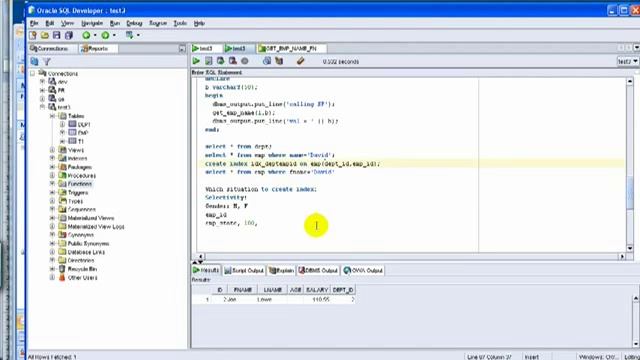Open the SQL Worksheet icon dropdown arrow
Image resolution: width=640 pixels, height=360 pixels.
[138, 36]
